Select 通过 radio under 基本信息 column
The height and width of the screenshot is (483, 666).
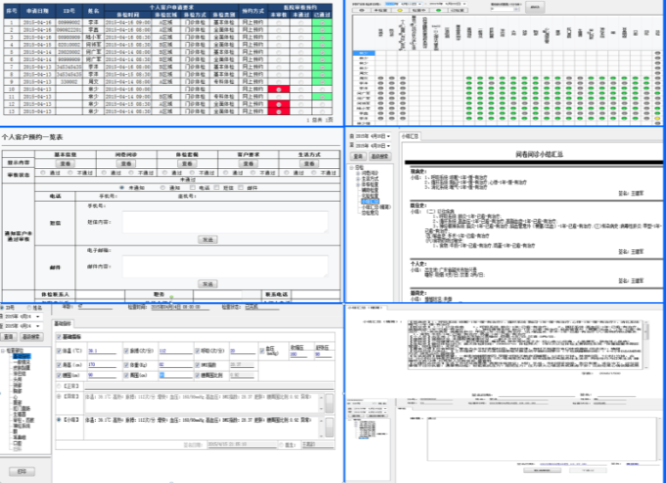43,173
